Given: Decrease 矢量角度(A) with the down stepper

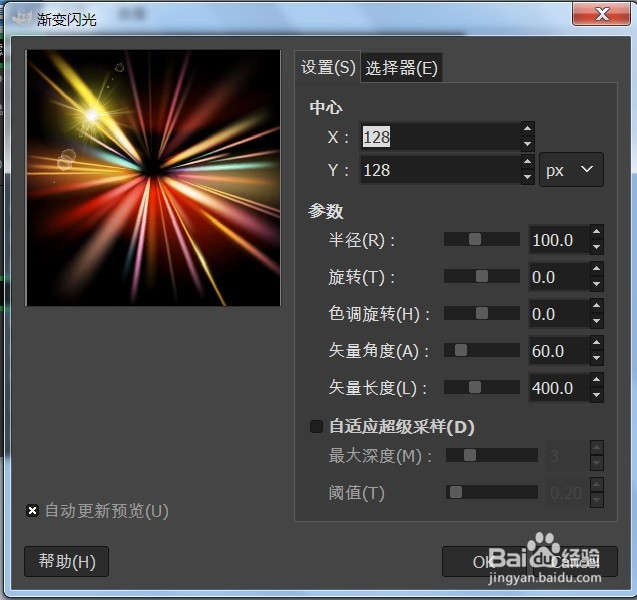Looking at the screenshot, I should (596, 358).
